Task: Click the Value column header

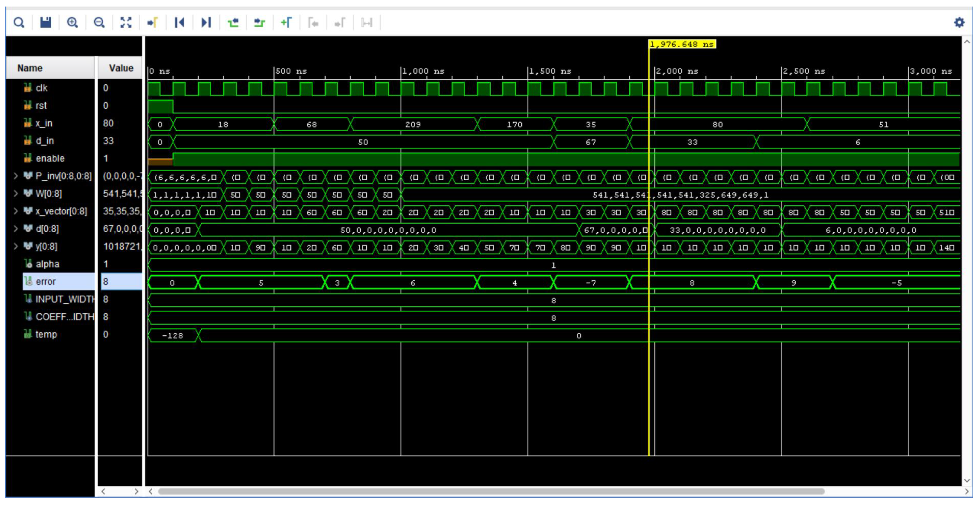Action: 121,68
